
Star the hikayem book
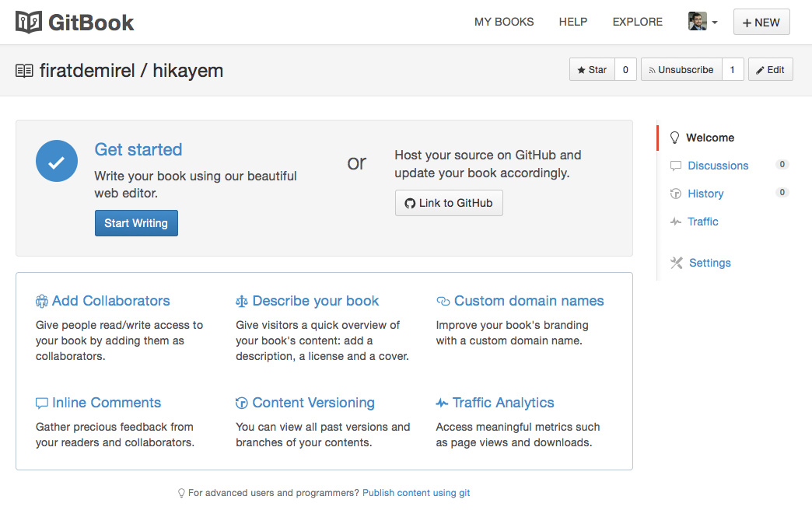point(592,69)
